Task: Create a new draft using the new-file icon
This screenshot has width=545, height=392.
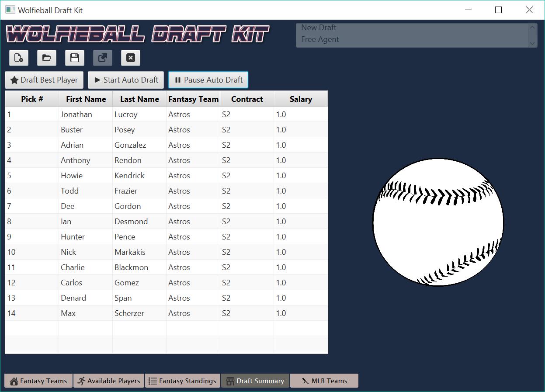Action: 18,58
